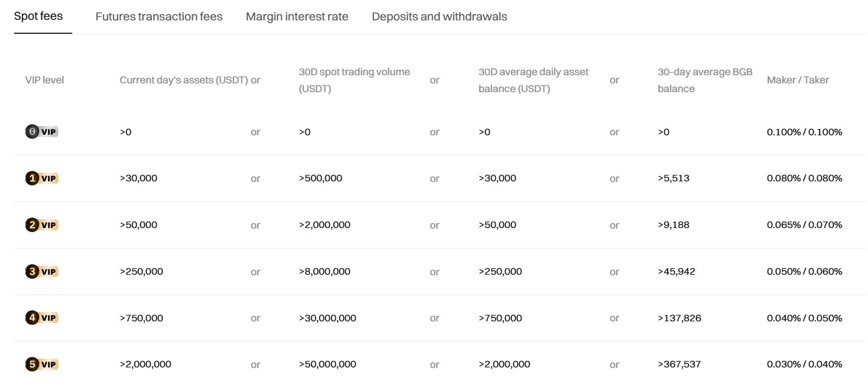Image resolution: width=868 pixels, height=382 pixels.
Task: Click the VIP 2 level badge
Action: coord(42,225)
